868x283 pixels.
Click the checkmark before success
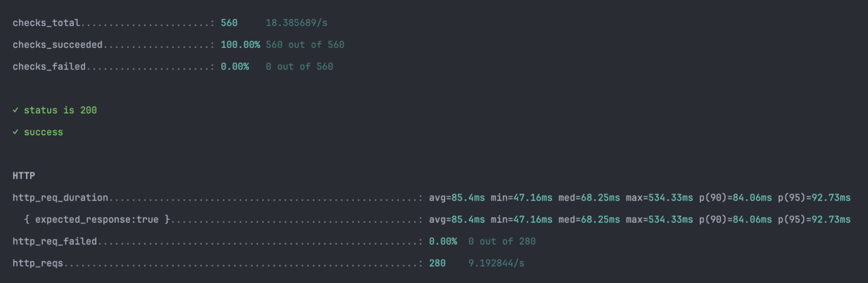15,132
